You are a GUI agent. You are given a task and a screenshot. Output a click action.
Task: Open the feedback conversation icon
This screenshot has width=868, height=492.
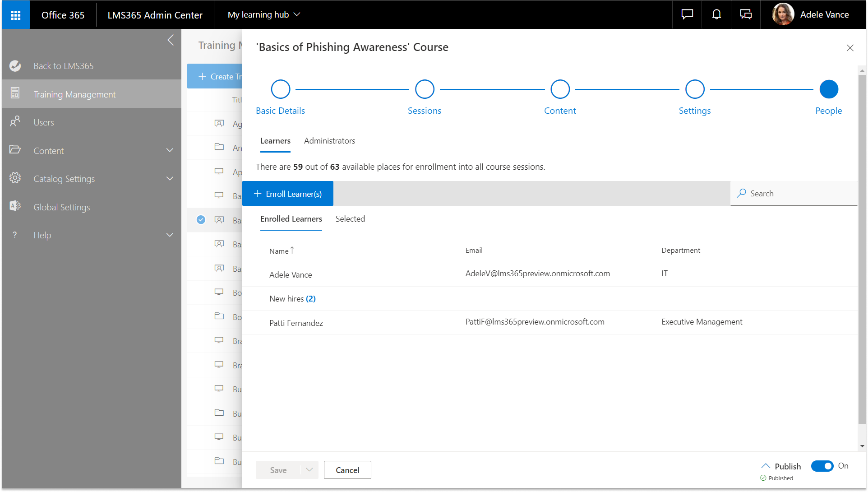[x=746, y=14]
